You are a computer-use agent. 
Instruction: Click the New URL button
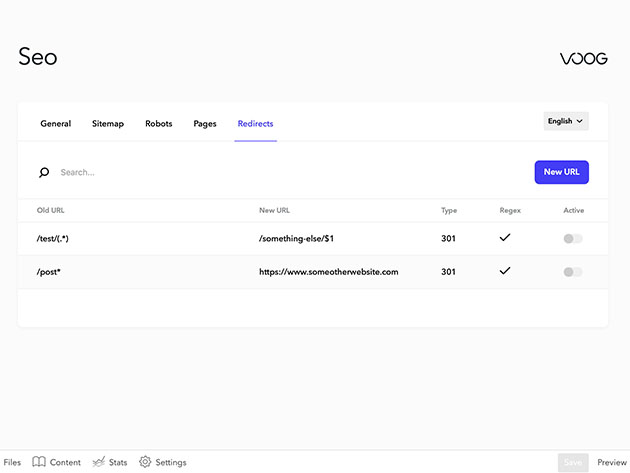[561, 172]
